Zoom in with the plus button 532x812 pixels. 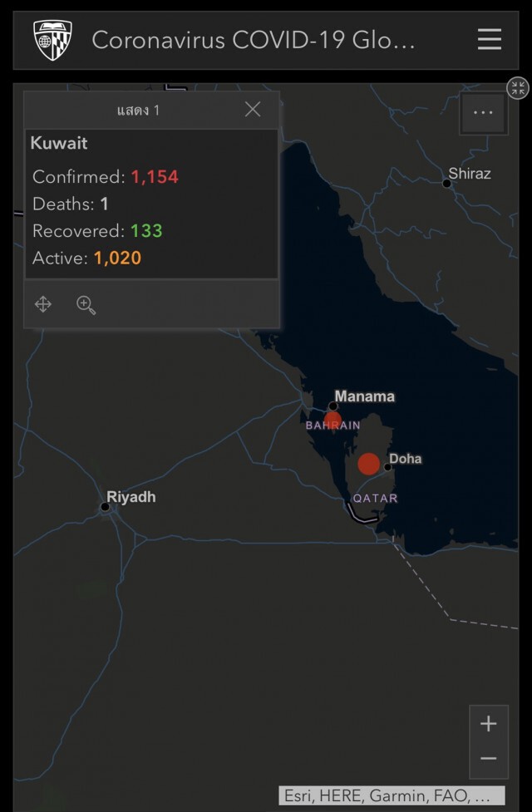(489, 723)
